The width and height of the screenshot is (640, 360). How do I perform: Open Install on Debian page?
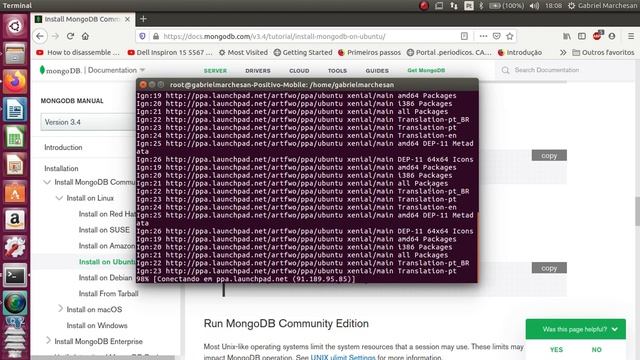105,278
